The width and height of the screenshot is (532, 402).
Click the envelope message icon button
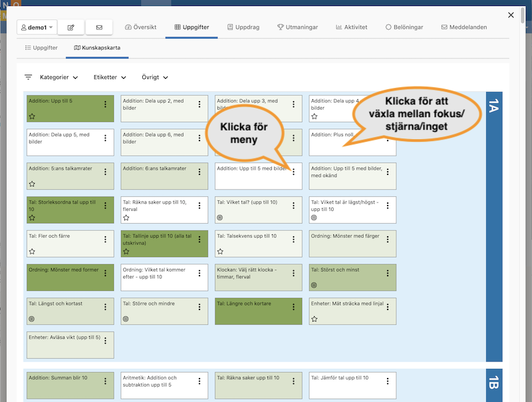(99, 27)
